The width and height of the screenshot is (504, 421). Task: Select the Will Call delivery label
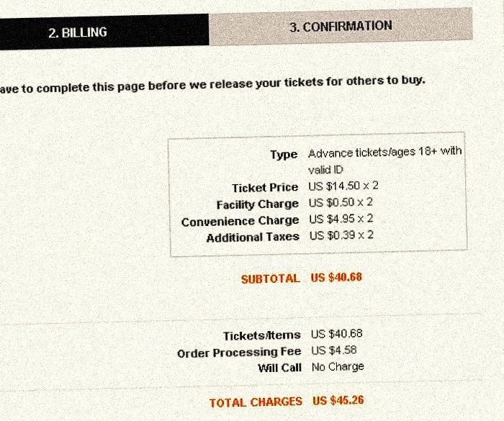279,368
